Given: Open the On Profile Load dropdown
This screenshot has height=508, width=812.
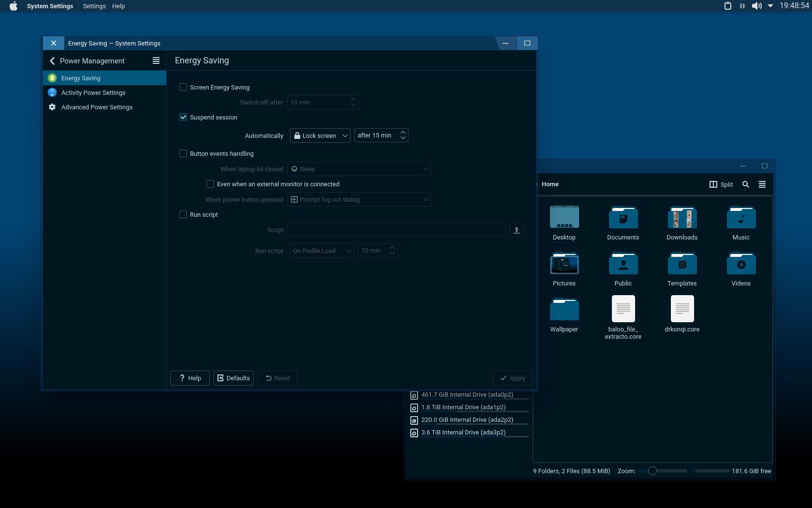Looking at the screenshot, I should pyautogui.click(x=321, y=251).
